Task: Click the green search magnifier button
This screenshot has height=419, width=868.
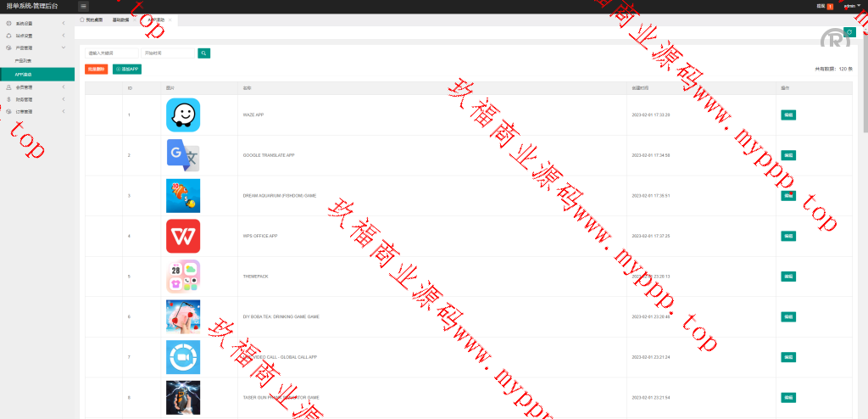Action: tap(203, 53)
